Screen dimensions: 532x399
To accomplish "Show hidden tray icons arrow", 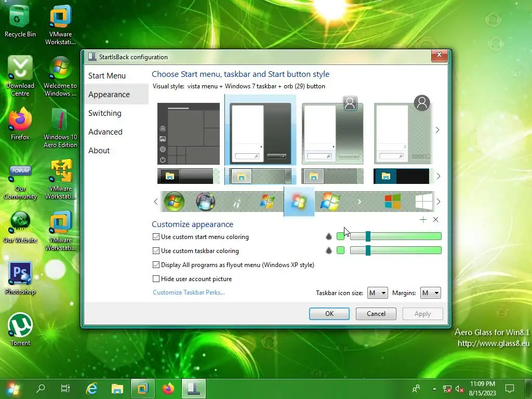I will [435, 389].
